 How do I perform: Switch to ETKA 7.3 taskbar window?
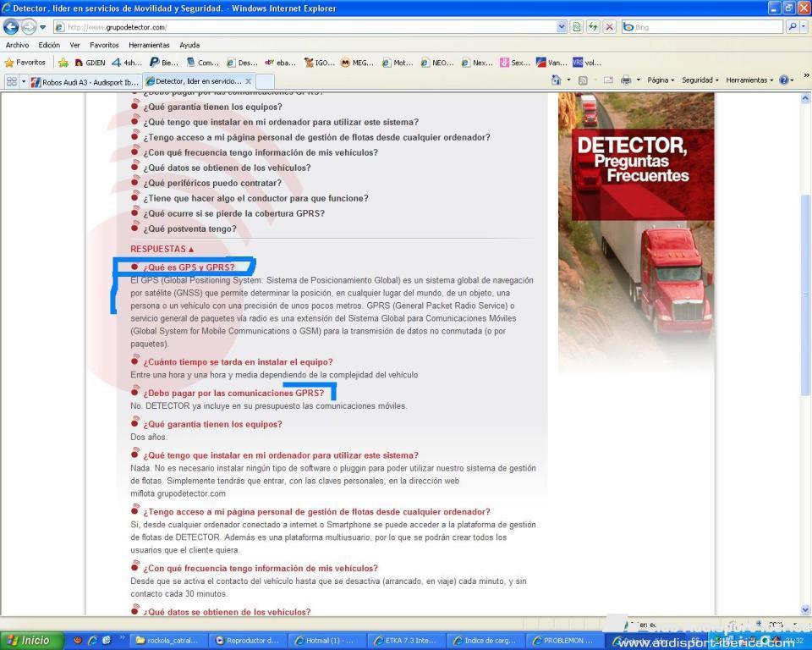pos(407,641)
